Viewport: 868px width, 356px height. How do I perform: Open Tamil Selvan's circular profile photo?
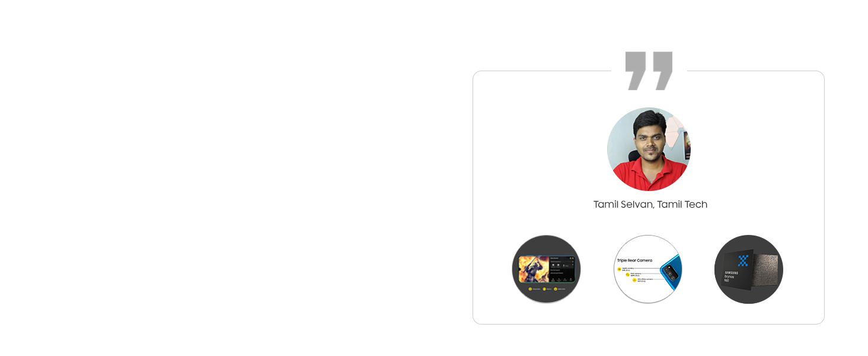[x=649, y=149]
